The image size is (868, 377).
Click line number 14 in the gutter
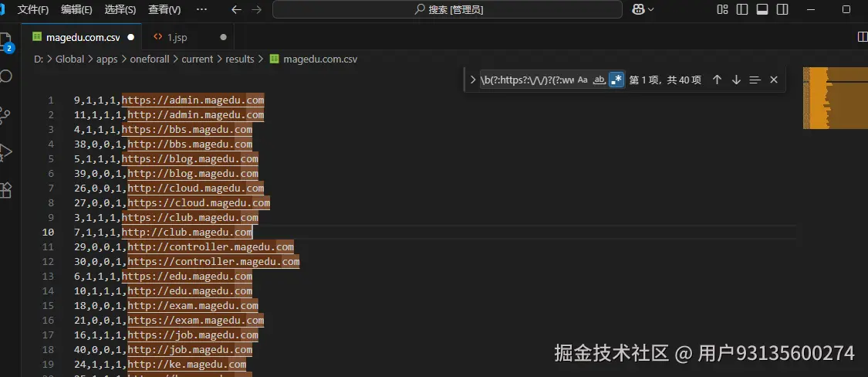click(x=48, y=290)
